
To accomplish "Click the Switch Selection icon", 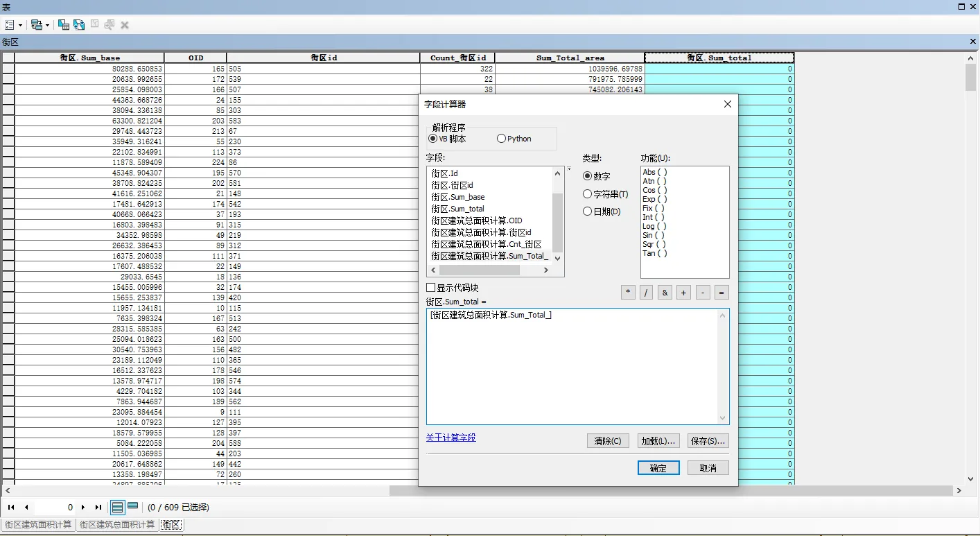I will pos(78,24).
